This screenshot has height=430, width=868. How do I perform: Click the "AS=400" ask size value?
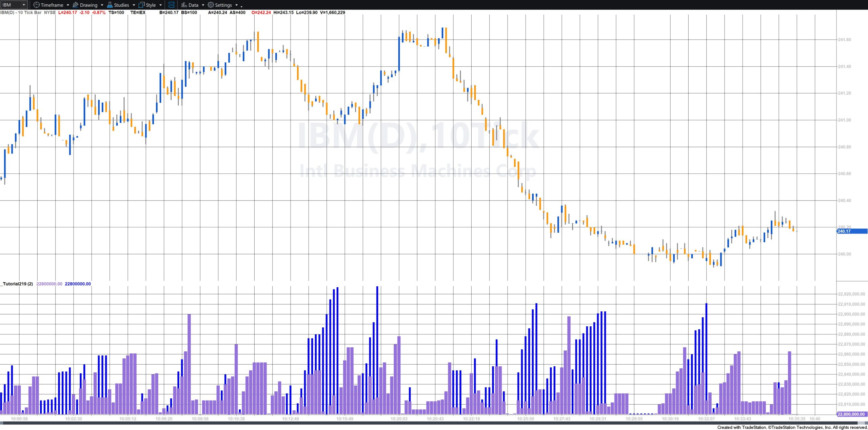coord(238,13)
